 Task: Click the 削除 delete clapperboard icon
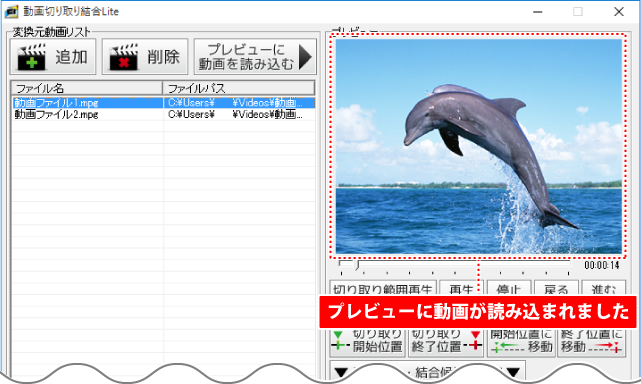click(123, 57)
